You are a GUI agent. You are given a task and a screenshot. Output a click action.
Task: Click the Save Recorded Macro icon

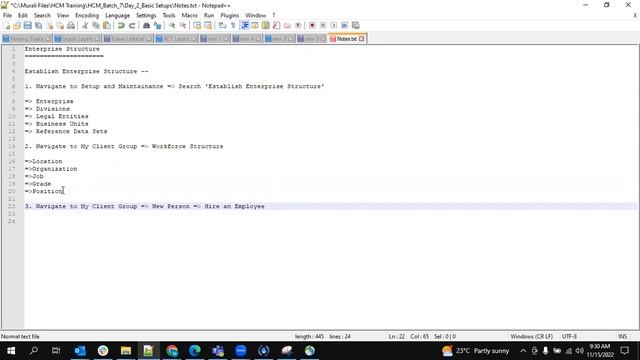pyautogui.click(x=356, y=25)
